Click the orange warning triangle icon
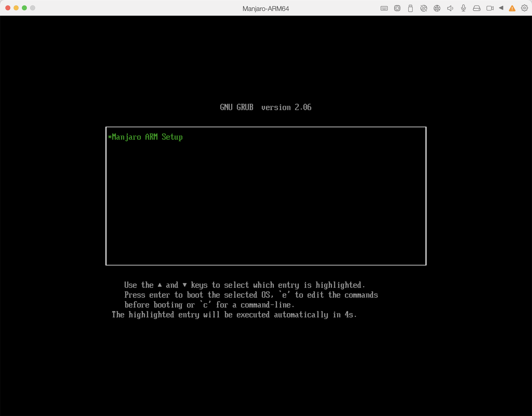532x416 pixels. pyautogui.click(x=512, y=8)
